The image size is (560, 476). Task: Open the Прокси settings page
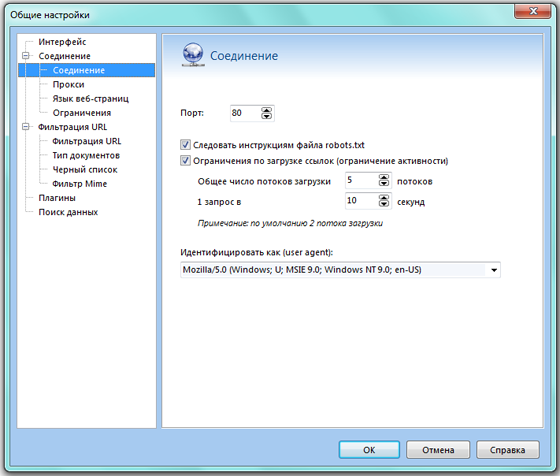[68, 84]
